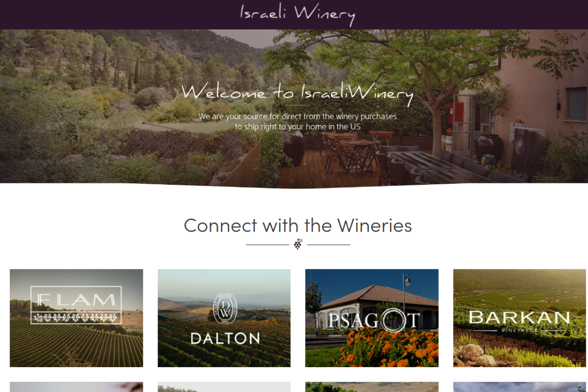This screenshot has width=588, height=392.
Task: Click the Flam logo emblem
Action: [x=76, y=305]
